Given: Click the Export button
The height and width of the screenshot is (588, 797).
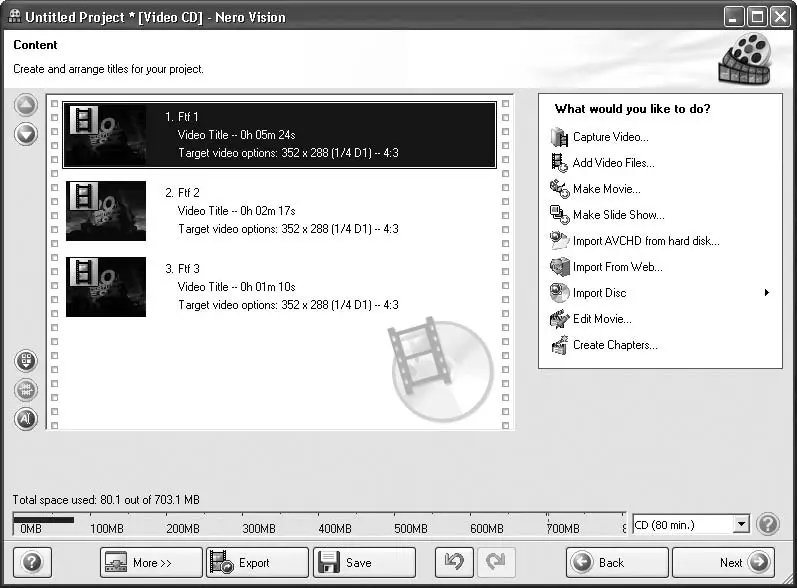Looking at the screenshot, I should pyautogui.click(x=257, y=563).
